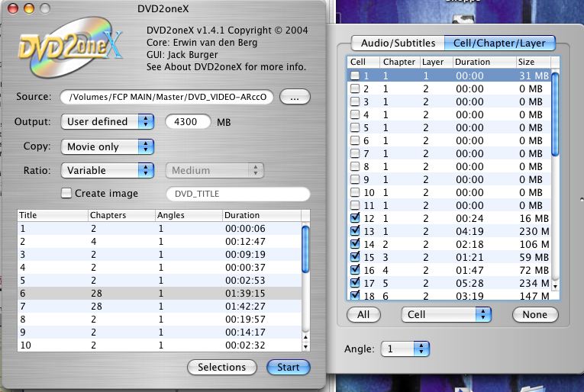Click the title list scrollbar thumb
This screenshot has width=584, height=392.
click(305, 249)
